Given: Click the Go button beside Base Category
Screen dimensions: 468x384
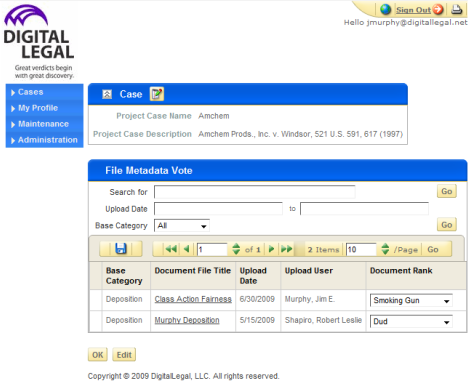Looking at the screenshot, I should coord(447,225).
